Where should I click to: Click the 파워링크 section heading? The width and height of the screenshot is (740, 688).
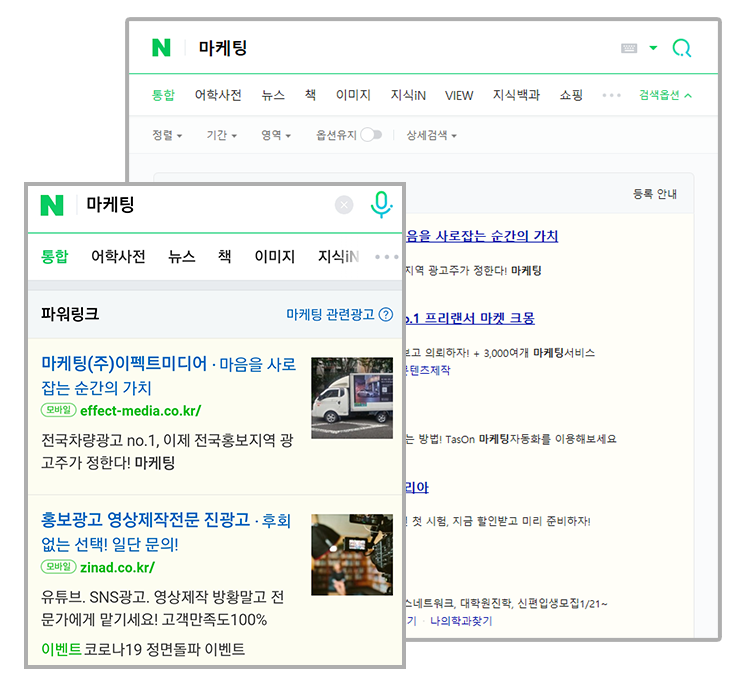point(70,314)
